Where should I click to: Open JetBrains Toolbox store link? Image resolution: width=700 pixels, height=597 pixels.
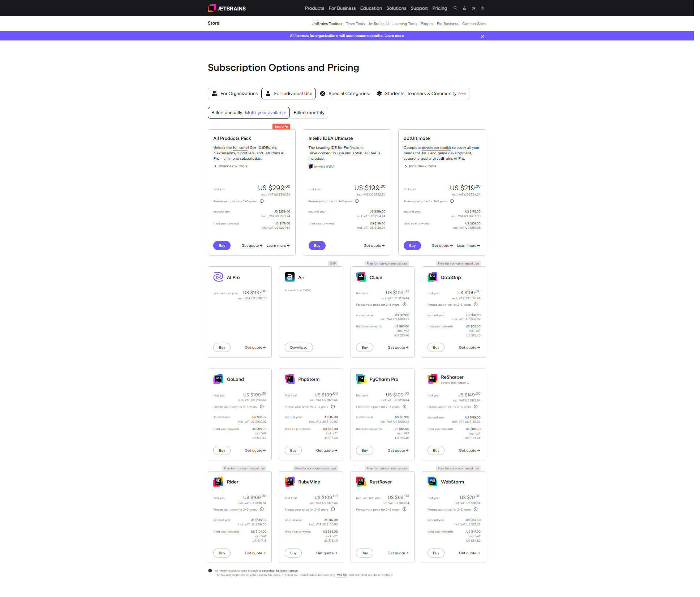(327, 24)
